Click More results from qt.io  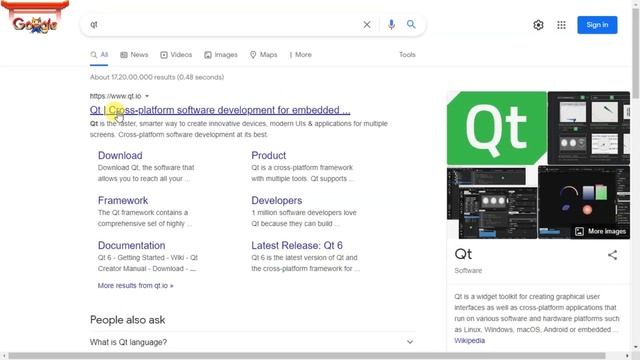[136, 286]
